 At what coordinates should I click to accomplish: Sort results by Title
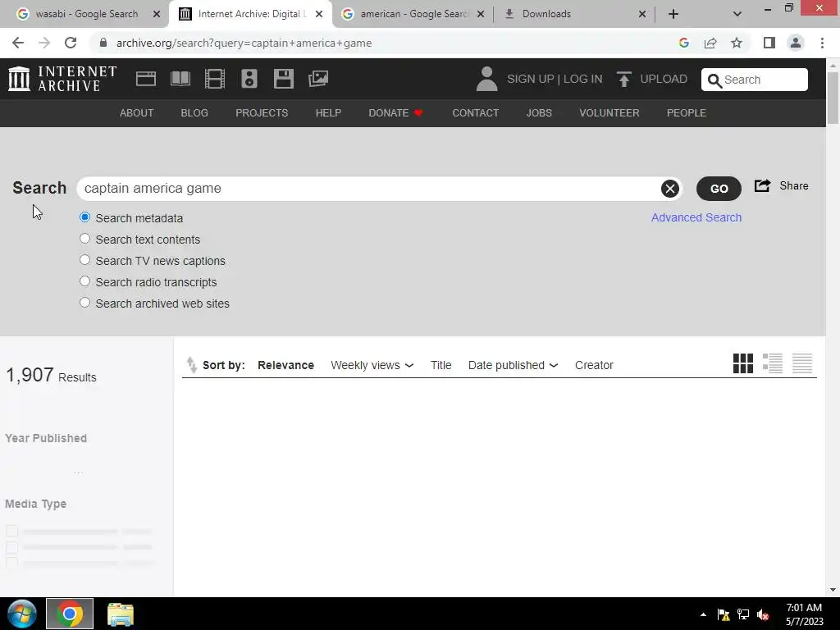[x=441, y=365]
